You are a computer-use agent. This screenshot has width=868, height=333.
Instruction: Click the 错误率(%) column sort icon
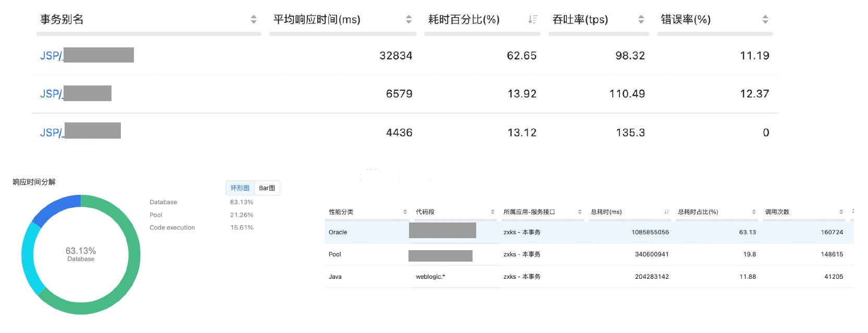(765, 19)
